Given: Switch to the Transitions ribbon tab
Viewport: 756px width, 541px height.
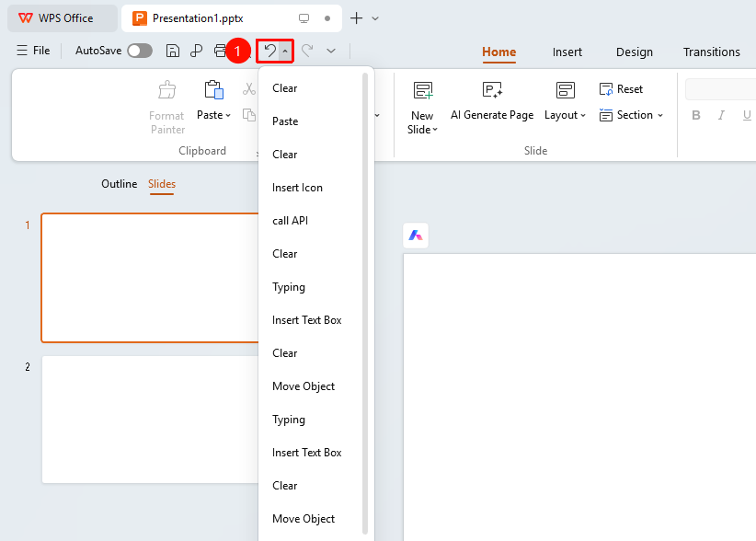Looking at the screenshot, I should click(712, 52).
